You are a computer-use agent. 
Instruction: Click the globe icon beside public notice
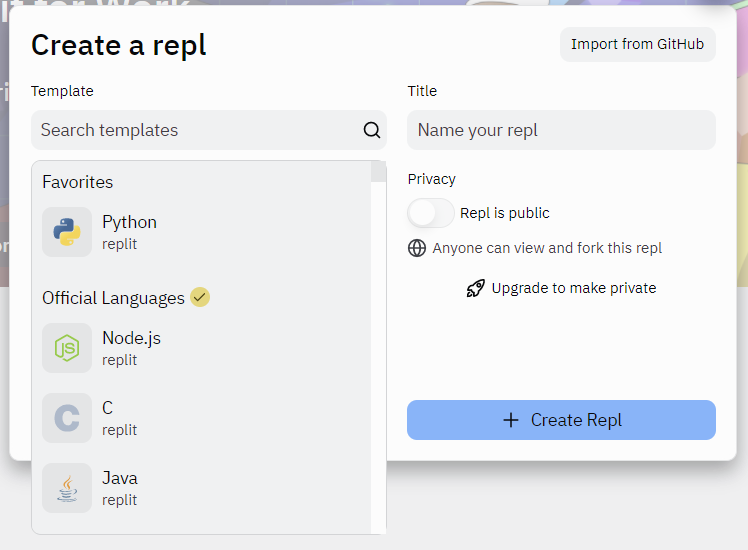pos(417,248)
